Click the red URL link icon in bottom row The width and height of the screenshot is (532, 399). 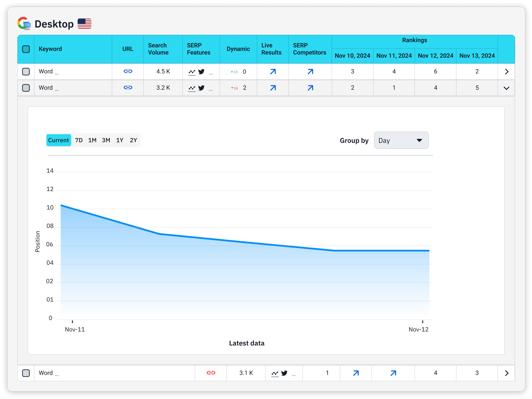pyautogui.click(x=211, y=373)
